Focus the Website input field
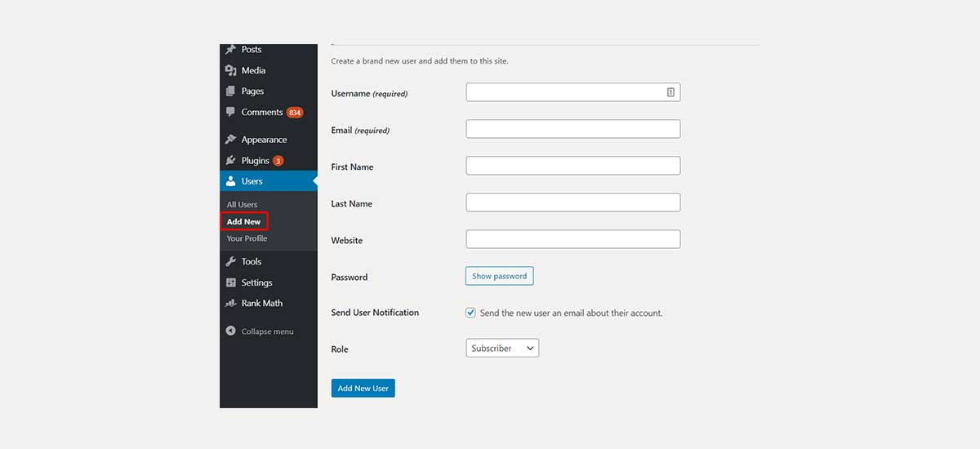Image resolution: width=980 pixels, height=449 pixels. pyautogui.click(x=573, y=239)
